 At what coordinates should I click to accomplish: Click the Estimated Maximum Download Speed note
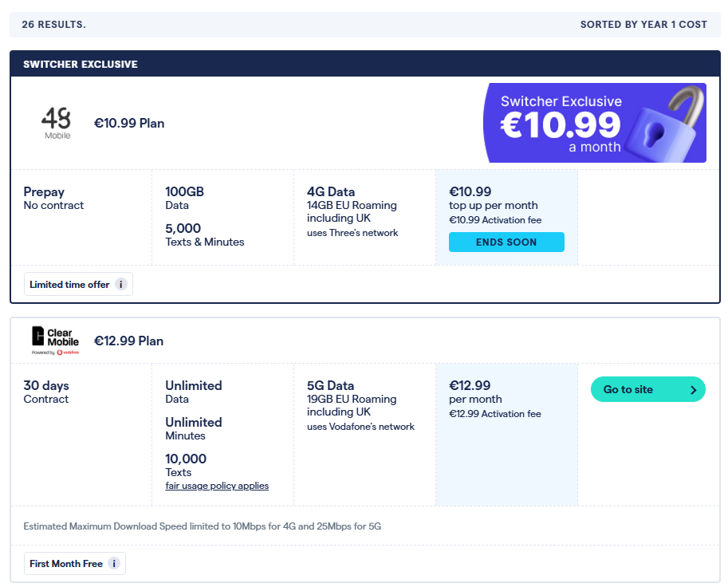202,526
